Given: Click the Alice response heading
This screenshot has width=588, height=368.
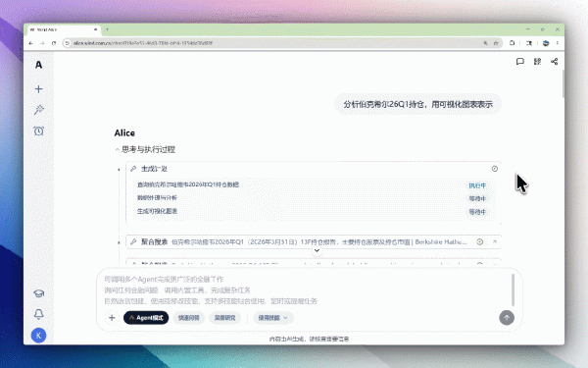Looking at the screenshot, I should click(x=124, y=132).
